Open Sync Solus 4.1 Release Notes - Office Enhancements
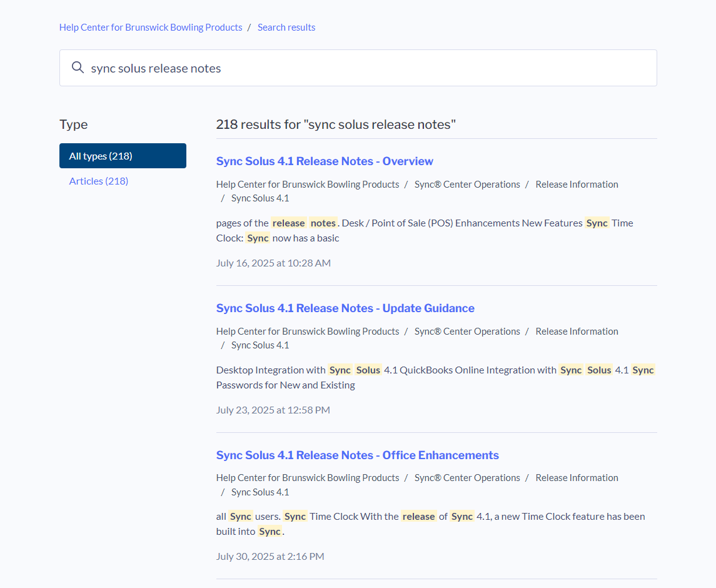This screenshot has width=716, height=588. [358, 455]
